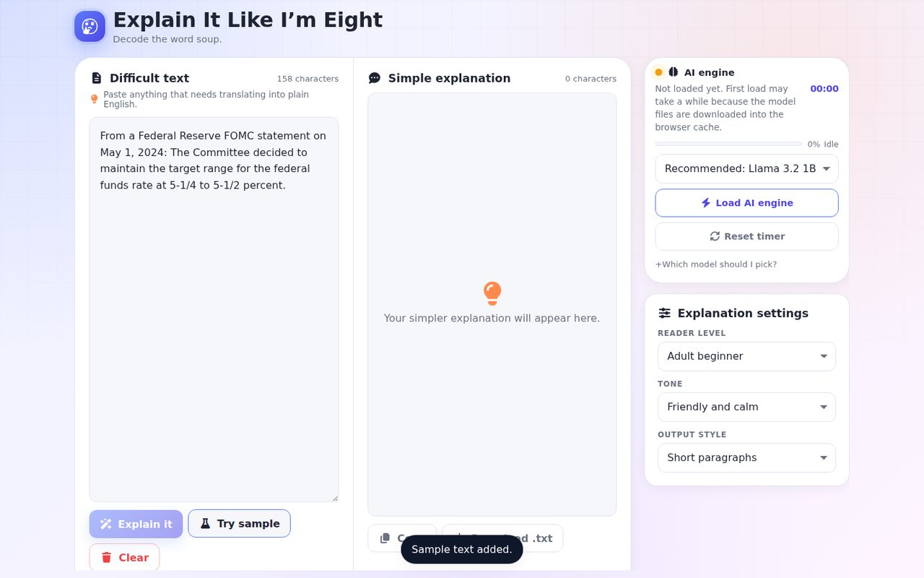This screenshot has width=924, height=578.
Task: Click the Try sample button
Action: click(239, 524)
